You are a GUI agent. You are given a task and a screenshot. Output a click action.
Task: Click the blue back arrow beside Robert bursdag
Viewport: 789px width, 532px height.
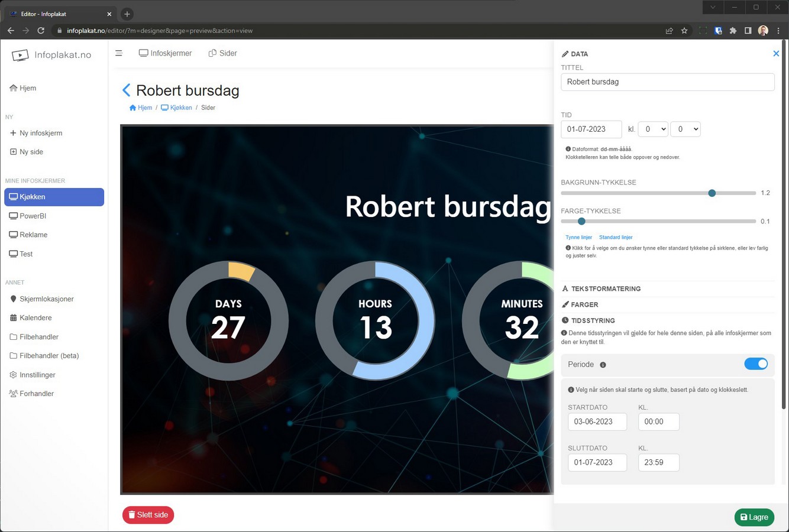coord(126,90)
